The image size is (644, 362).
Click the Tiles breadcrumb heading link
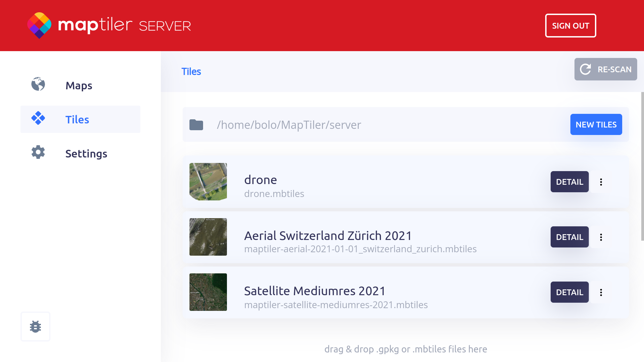(191, 72)
